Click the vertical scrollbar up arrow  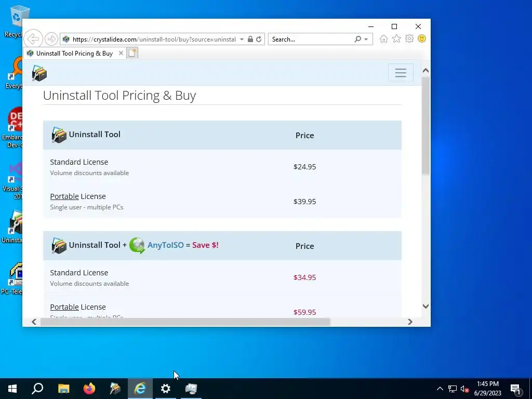coord(426,71)
